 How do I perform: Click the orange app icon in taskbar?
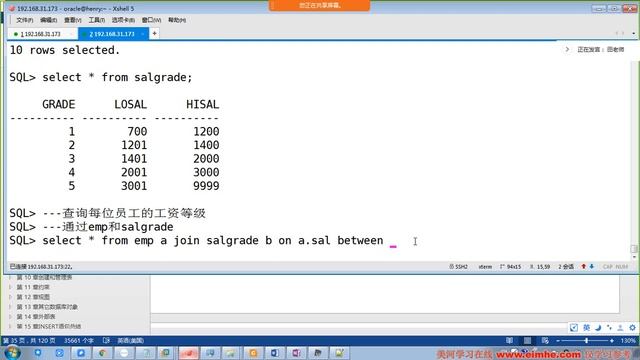click(253, 353)
